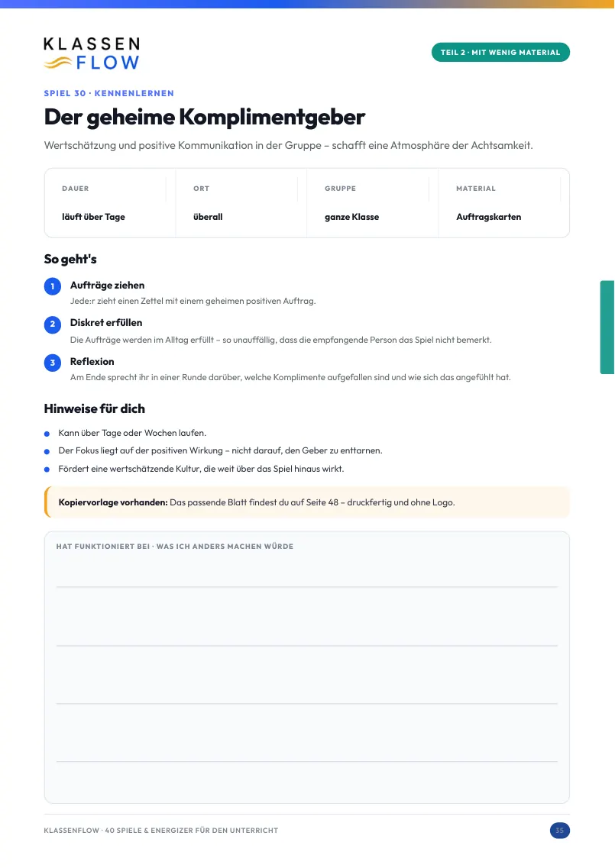The image size is (615, 868).
Task: Click the title 'Der geheime Komplimentgeber'
Action: (x=205, y=117)
